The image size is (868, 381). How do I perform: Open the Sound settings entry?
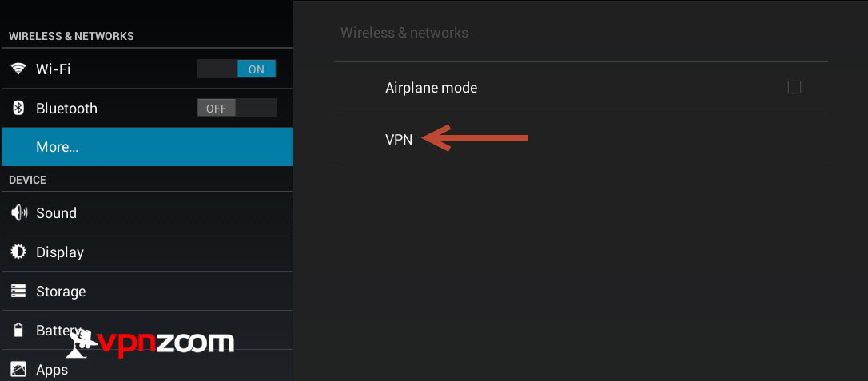pyautogui.click(x=147, y=213)
